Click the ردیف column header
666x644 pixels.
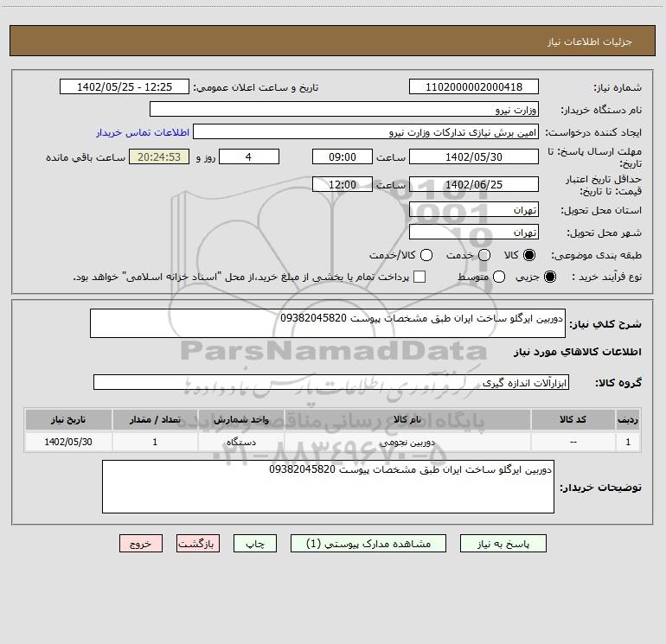coord(628,419)
